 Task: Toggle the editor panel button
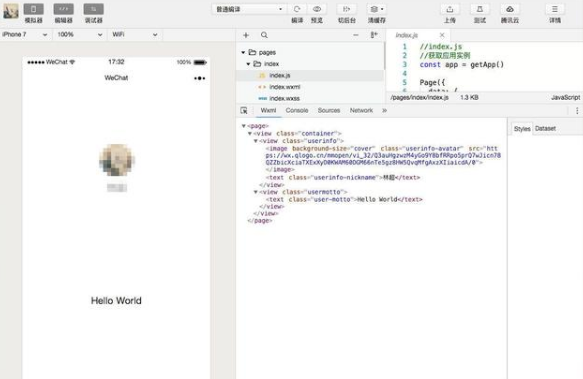pyautogui.click(x=64, y=9)
